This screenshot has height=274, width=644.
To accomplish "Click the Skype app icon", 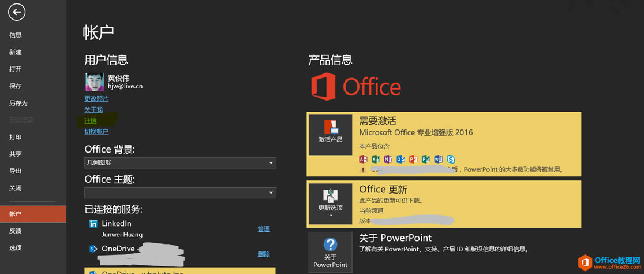I will [451, 159].
